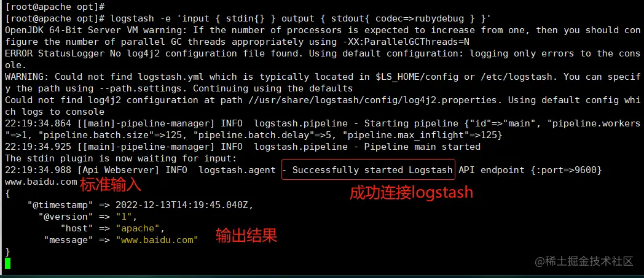Click the red 输出结果 annotation label
Screen dimensions: 644x278
(247, 236)
